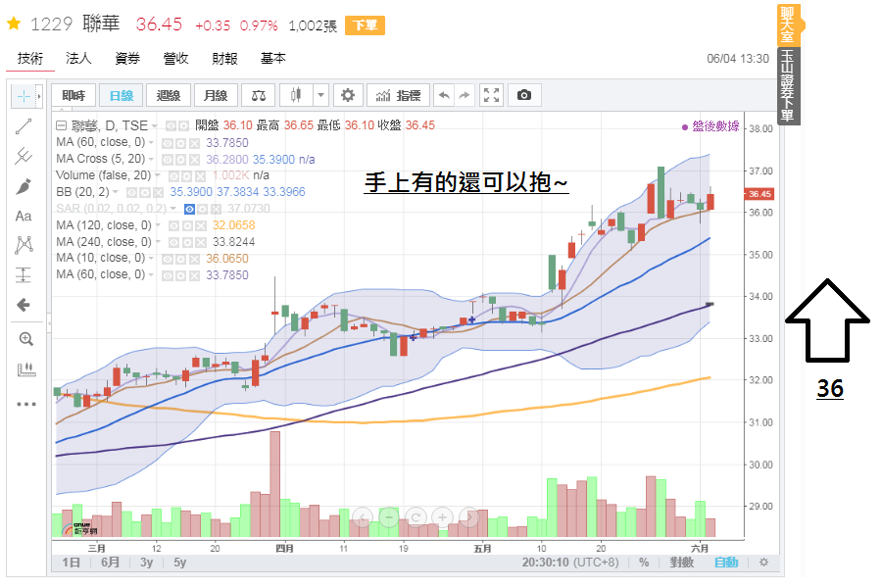Image resolution: width=882 pixels, height=588 pixels.
Task: Open dropdown arrow for SAR (0.02, 0.02, 0.2)
Action: pos(173,209)
